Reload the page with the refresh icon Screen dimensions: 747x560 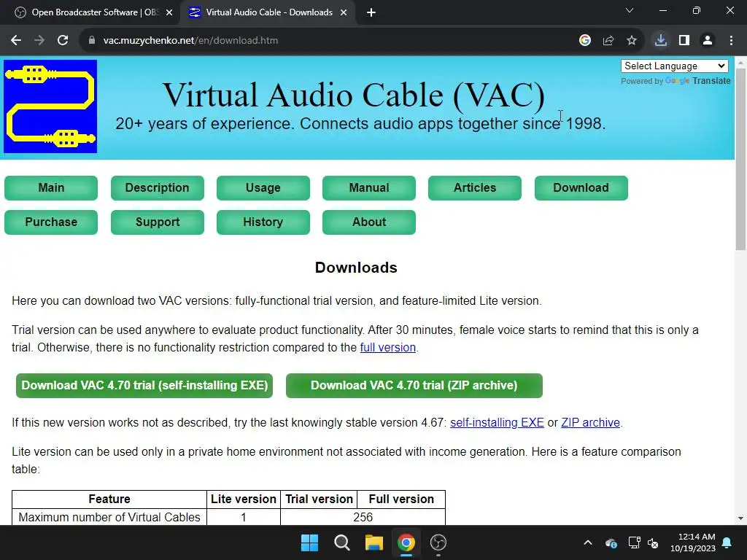[63, 41]
